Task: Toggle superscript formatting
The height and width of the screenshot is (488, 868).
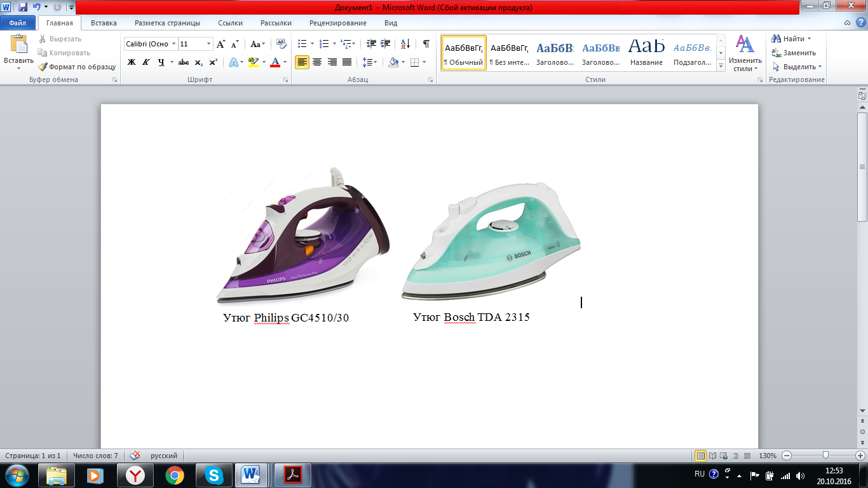Action: click(x=213, y=62)
